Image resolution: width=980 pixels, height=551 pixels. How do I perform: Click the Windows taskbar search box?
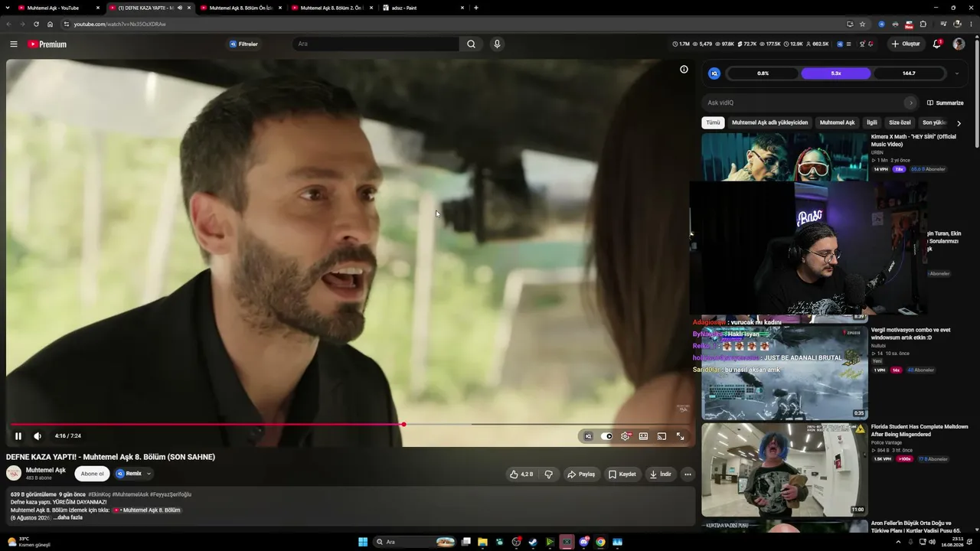415,542
